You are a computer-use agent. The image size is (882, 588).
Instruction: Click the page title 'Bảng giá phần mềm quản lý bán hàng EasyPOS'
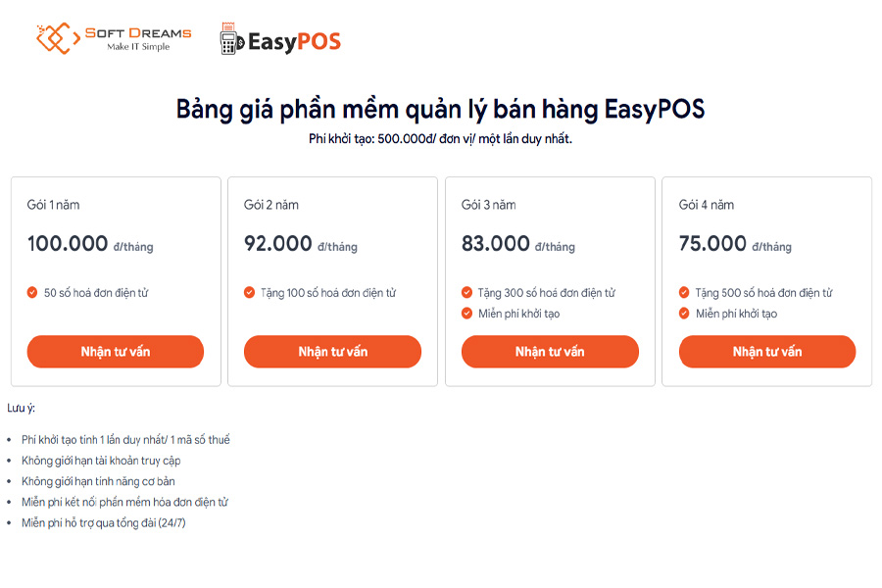441,109
